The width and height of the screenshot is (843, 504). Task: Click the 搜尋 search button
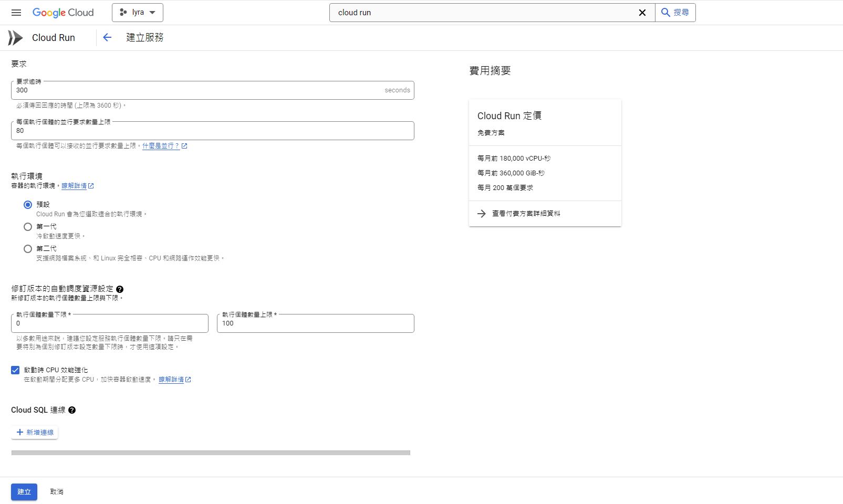(x=675, y=13)
